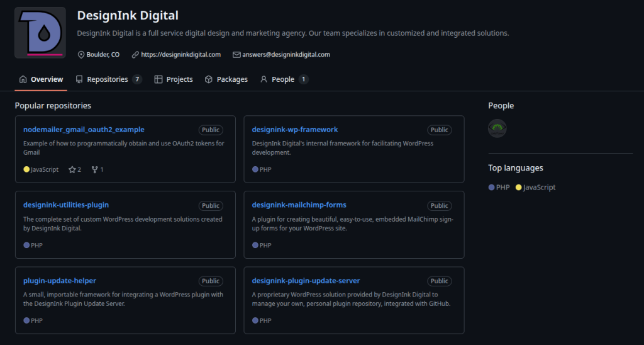Click the PHP label on designink-mailchimp-forms card
The height and width of the screenshot is (345, 644).
click(x=265, y=245)
